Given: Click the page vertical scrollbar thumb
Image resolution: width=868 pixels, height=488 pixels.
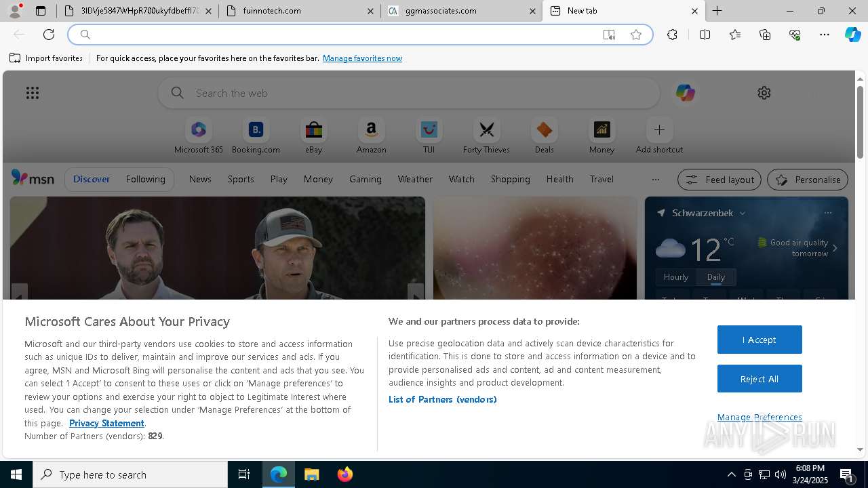Looking at the screenshot, I should [x=860, y=122].
